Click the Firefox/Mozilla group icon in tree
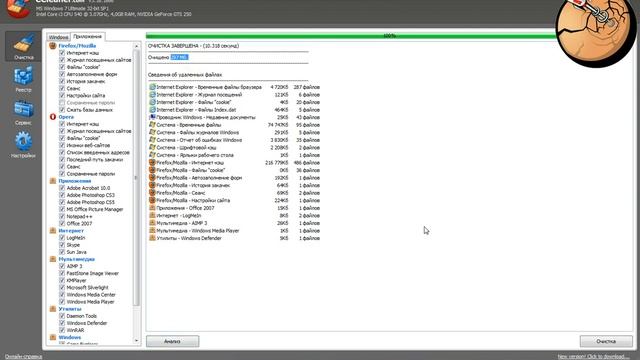Viewport: 640px width, 360px height. [x=53, y=46]
